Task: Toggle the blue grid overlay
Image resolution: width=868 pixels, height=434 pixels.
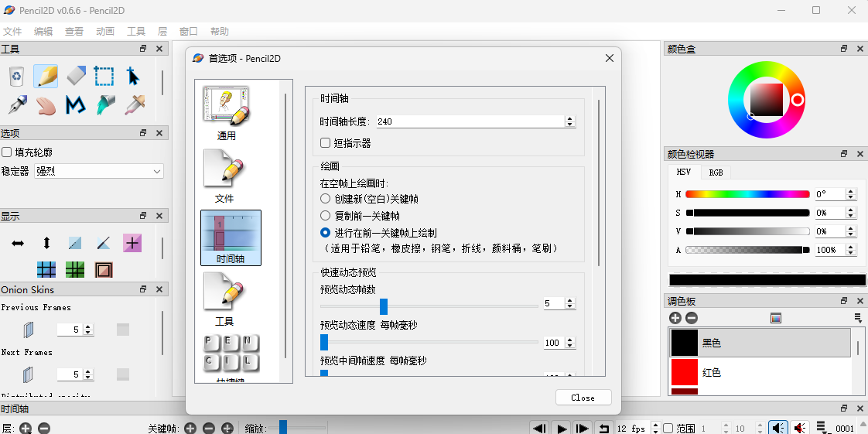Action: point(46,269)
